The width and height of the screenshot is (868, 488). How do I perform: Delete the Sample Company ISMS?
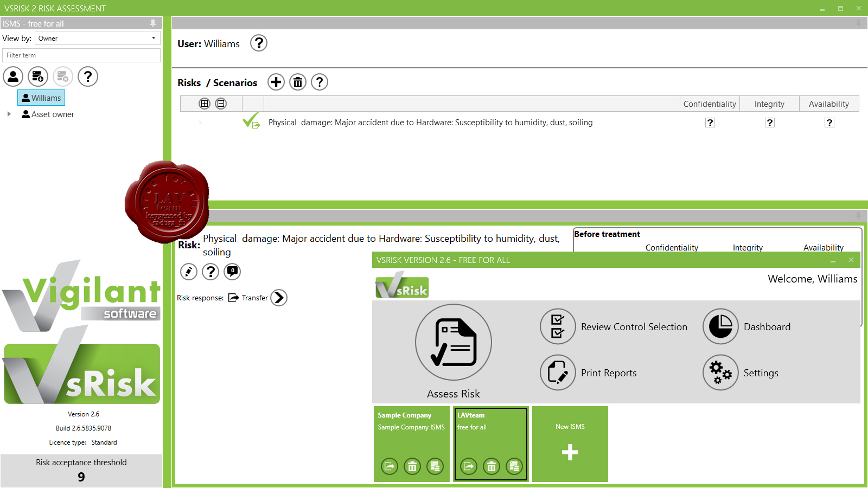click(412, 466)
